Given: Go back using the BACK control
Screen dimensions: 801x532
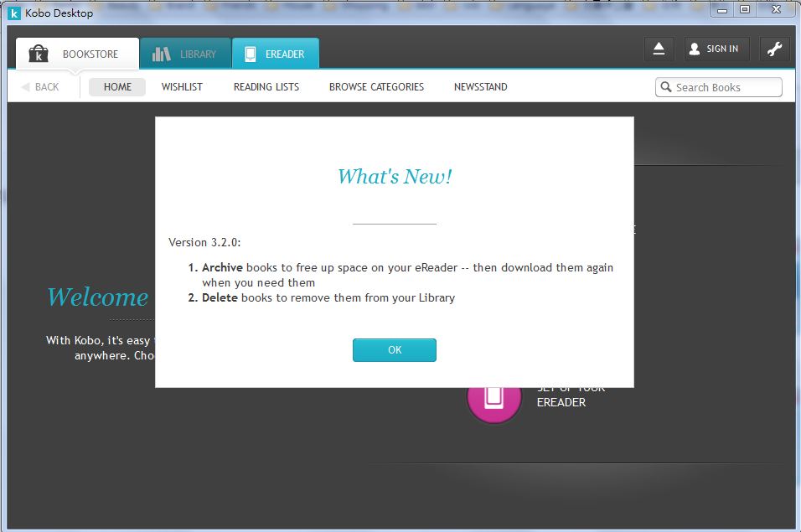Looking at the screenshot, I should pyautogui.click(x=43, y=86).
